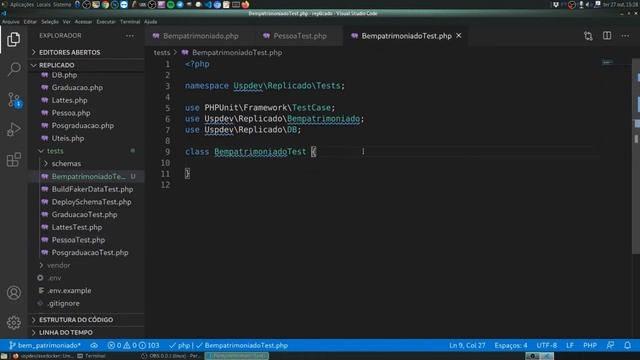Open the Source Control view icon
The image size is (640, 360).
pos(13,100)
